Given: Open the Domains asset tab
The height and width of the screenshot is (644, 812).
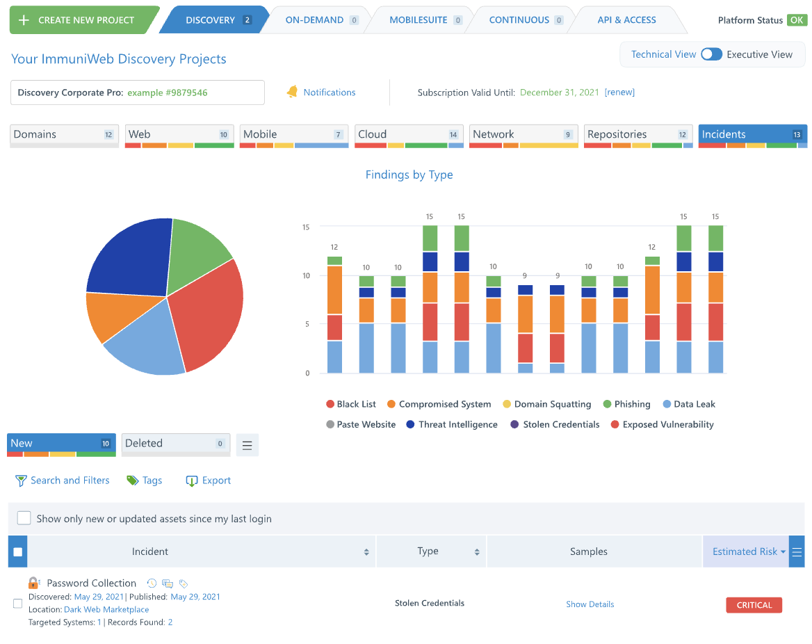Looking at the screenshot, I should pos(64,136).
